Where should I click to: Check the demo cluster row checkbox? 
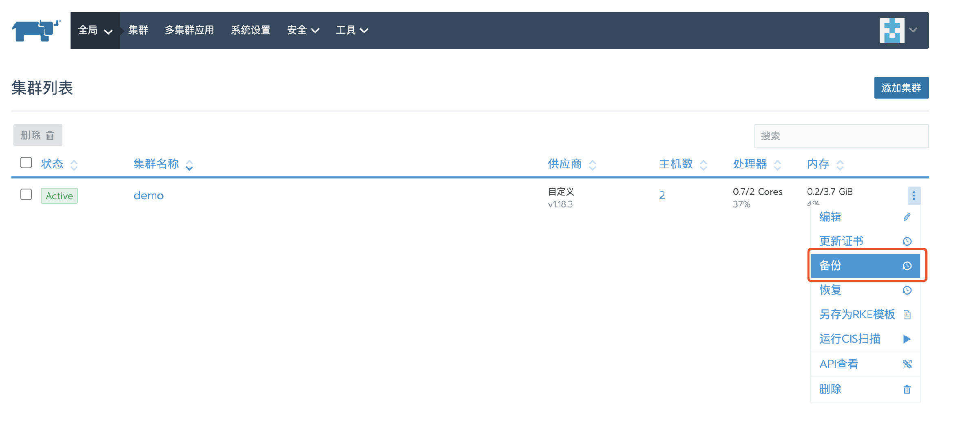(26, 194)
